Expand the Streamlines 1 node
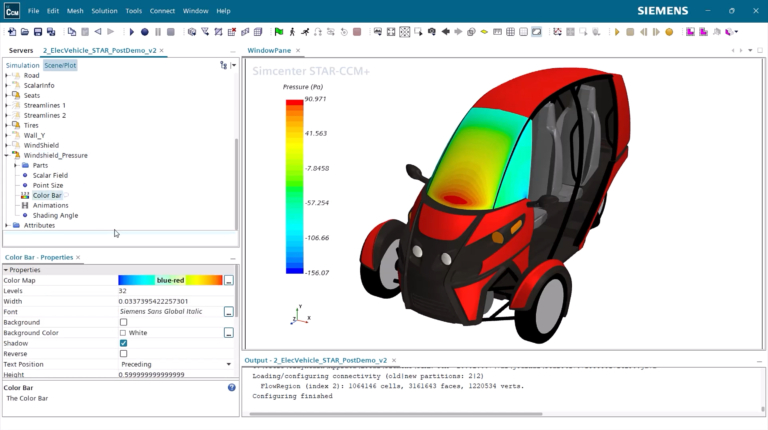 pyautogui.click(x=7, y=105)
